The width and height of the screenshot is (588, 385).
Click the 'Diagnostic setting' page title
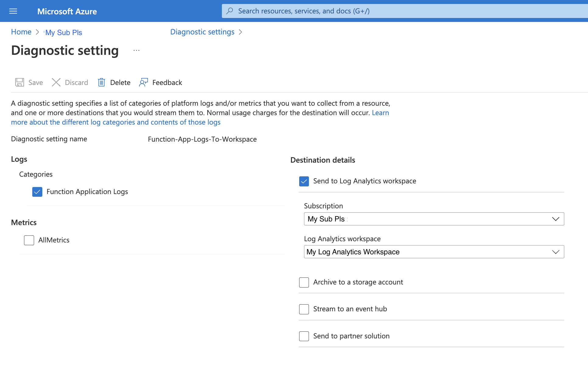pos(65,50)
